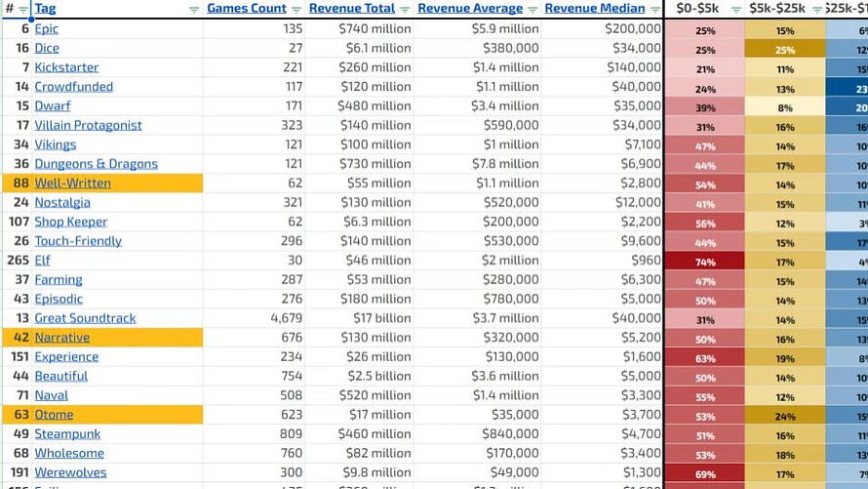This screenshot has height=489, width=868.
Task: Open the Games Count column filter icon
Action: click(x=296, y=10)
